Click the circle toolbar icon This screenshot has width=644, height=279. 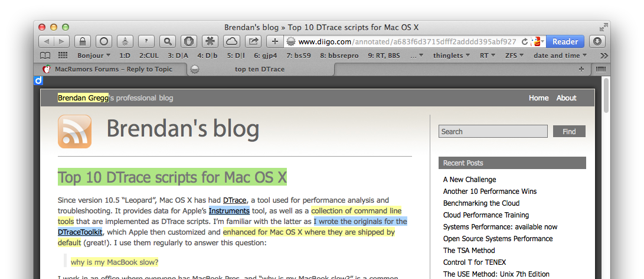point(104,41)
